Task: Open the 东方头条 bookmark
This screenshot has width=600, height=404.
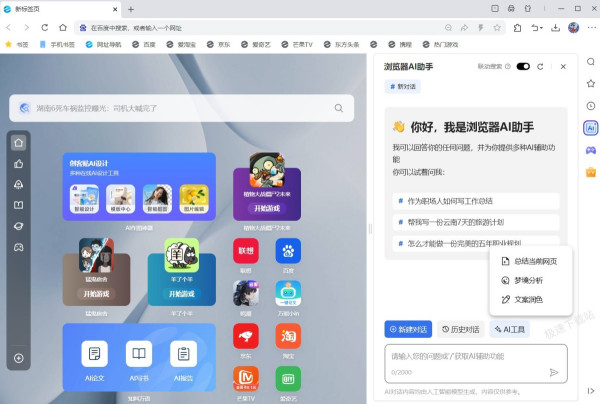Action: [x=341, y=44]
